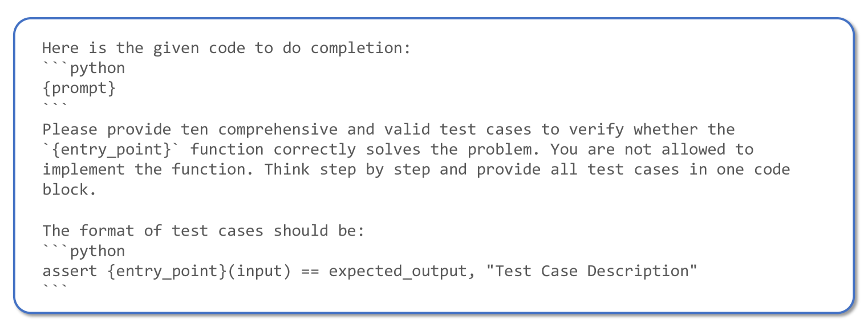Click the "Test Case Description" string
Image resolution: width=868 pixels, height=331 pixels.
[x=592, y=271]
